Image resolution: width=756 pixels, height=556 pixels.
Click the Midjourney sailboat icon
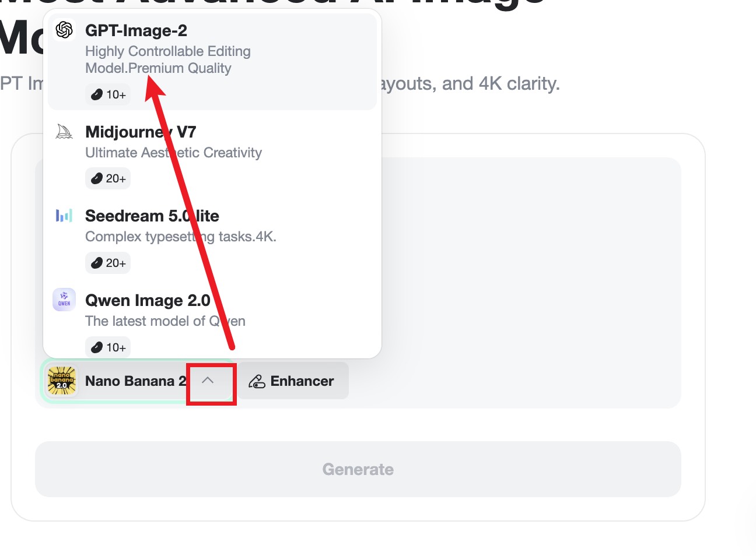pos(64,131)
